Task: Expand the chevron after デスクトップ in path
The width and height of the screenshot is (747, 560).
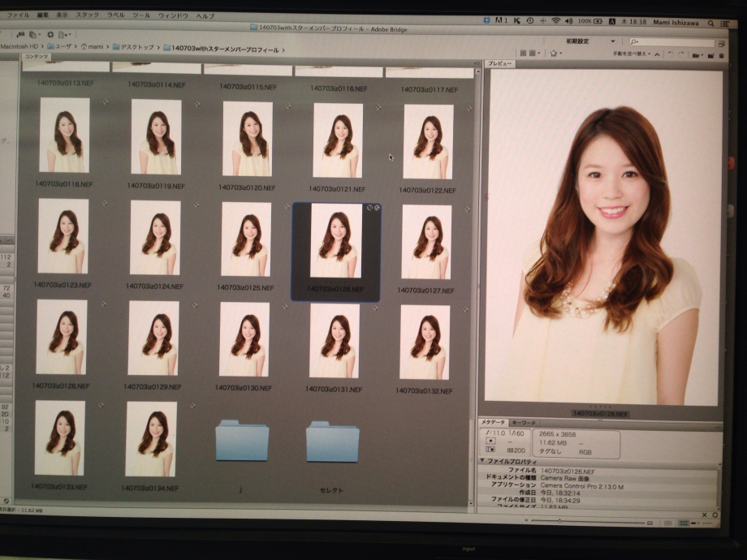Action: (158, 48)
